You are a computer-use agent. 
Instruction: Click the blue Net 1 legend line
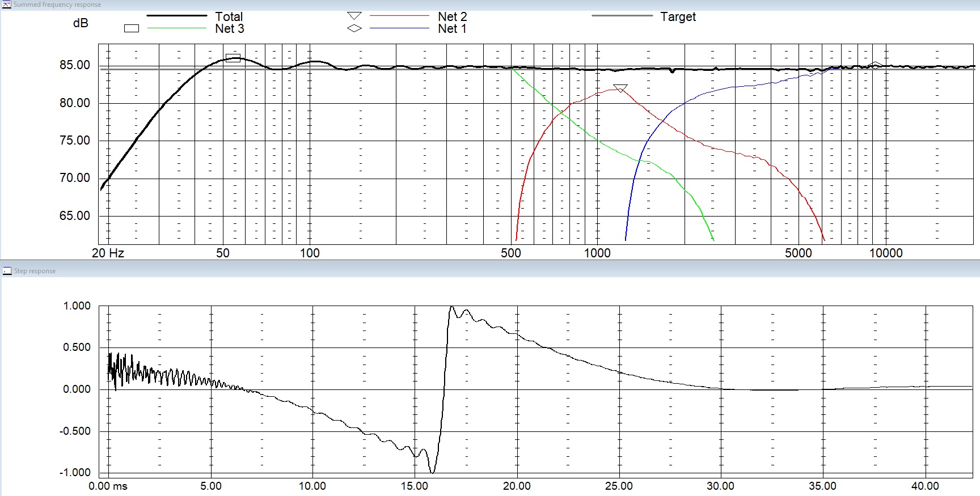pos(399,28)
